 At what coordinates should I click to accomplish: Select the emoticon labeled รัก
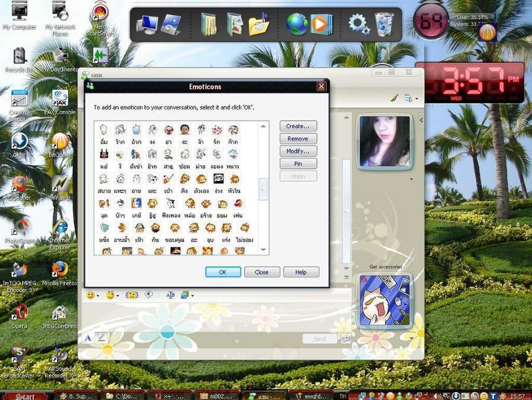point(217,130)
